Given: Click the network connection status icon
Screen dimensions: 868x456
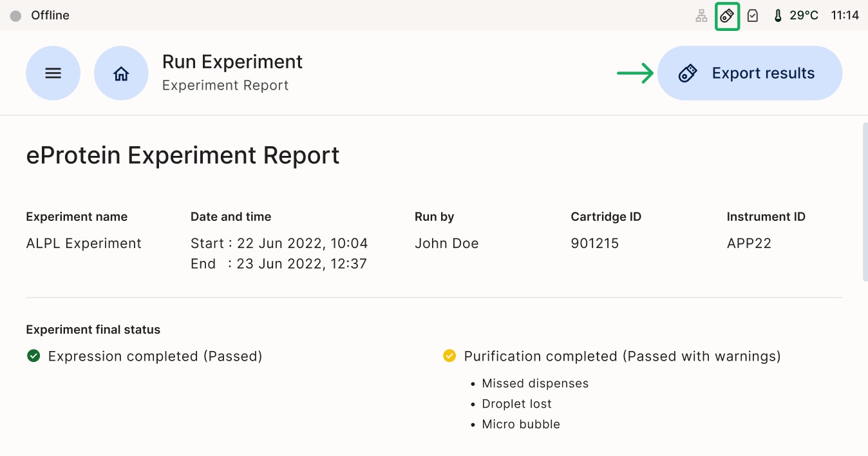Looking at the screenshot, I should coord(701,15).
